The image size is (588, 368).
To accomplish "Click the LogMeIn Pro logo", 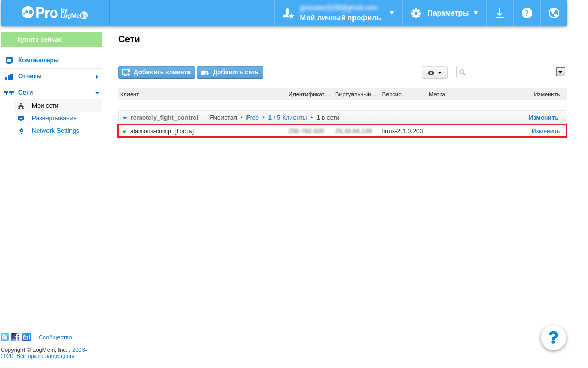I will (x=55, y=13).
